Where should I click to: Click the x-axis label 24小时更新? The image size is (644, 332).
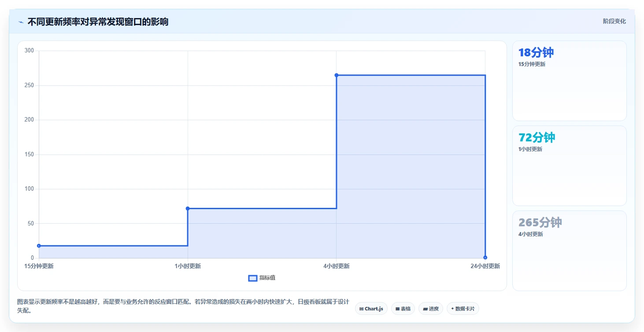click(x=485, y=266)
